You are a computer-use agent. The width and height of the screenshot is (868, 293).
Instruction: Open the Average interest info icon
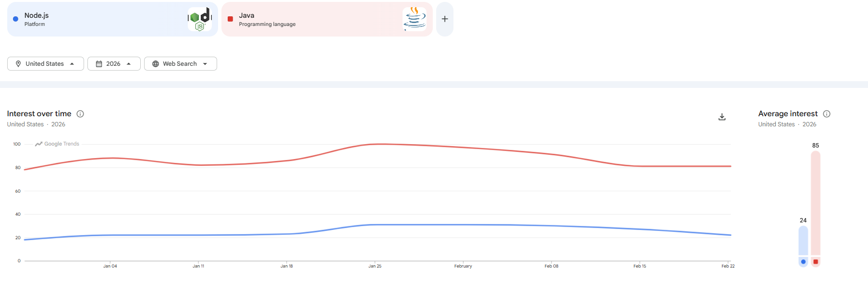827,114
